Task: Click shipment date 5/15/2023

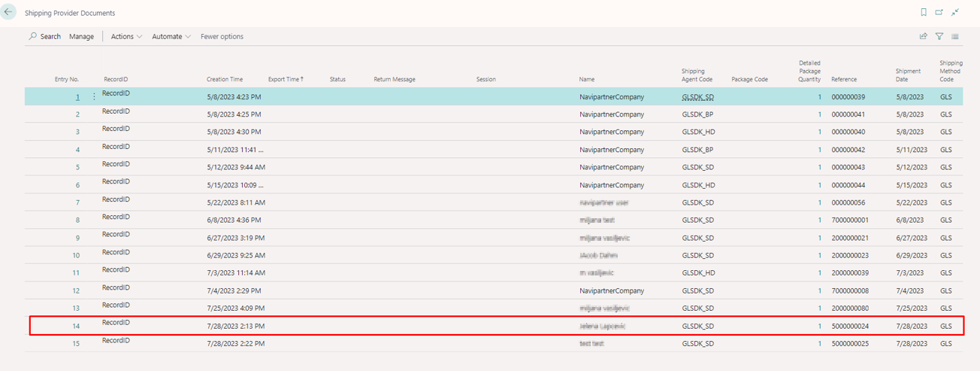Action: [912, 185]
